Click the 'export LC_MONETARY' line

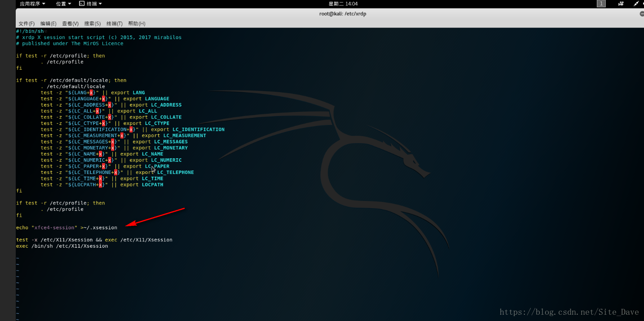click(114, 148)
